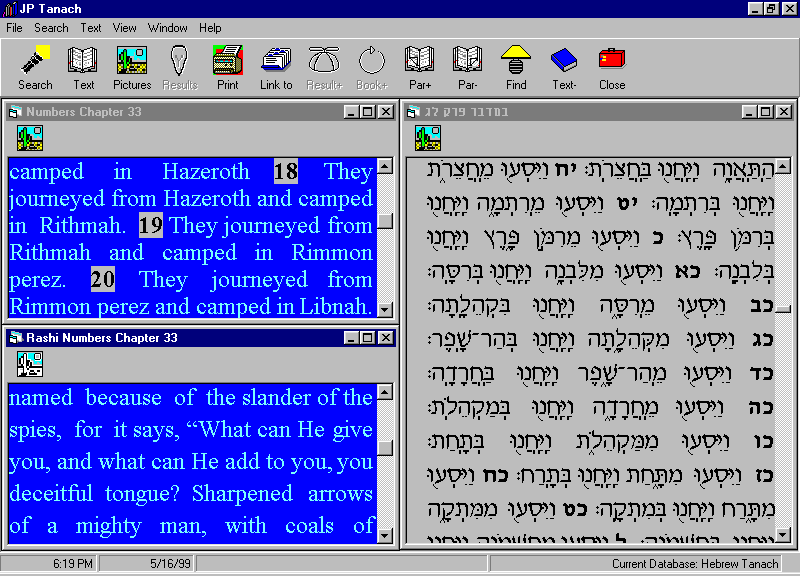The image size is (800, 576).
Task: Click Rashi Numbers Chapter 33 title icon
Action: pyautogui.click(x=15, y=338)
